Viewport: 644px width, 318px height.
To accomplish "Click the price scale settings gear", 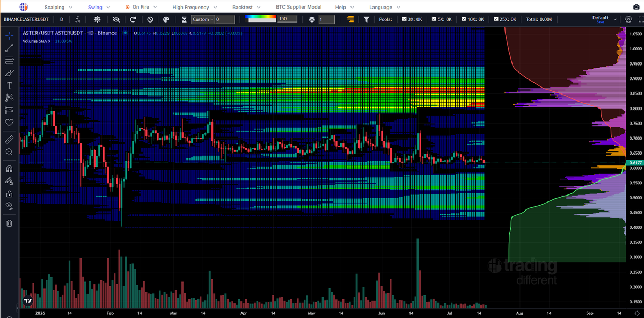I will click(x=636, y=313).
